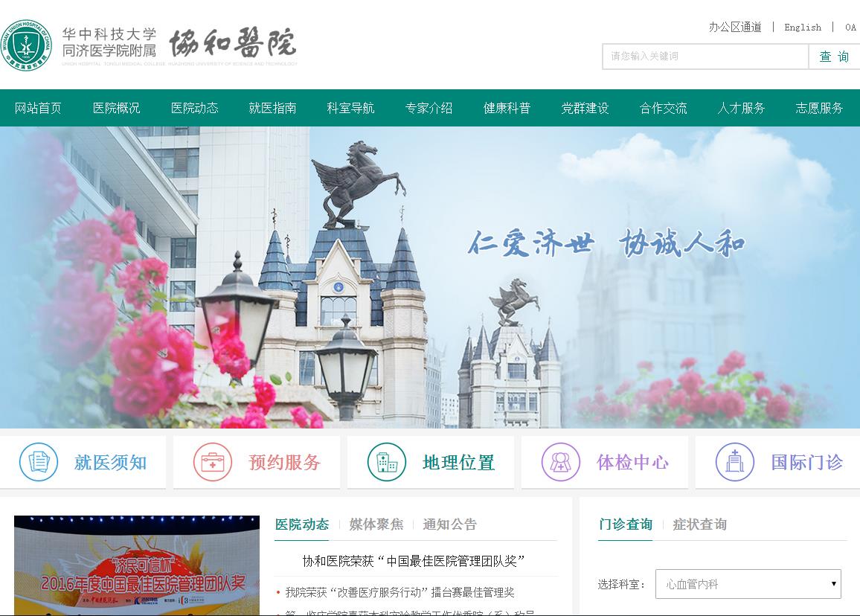Screen dimensions: 860x616
Task: Select the 媒体聚焦 tab
Action: (376, 524)
